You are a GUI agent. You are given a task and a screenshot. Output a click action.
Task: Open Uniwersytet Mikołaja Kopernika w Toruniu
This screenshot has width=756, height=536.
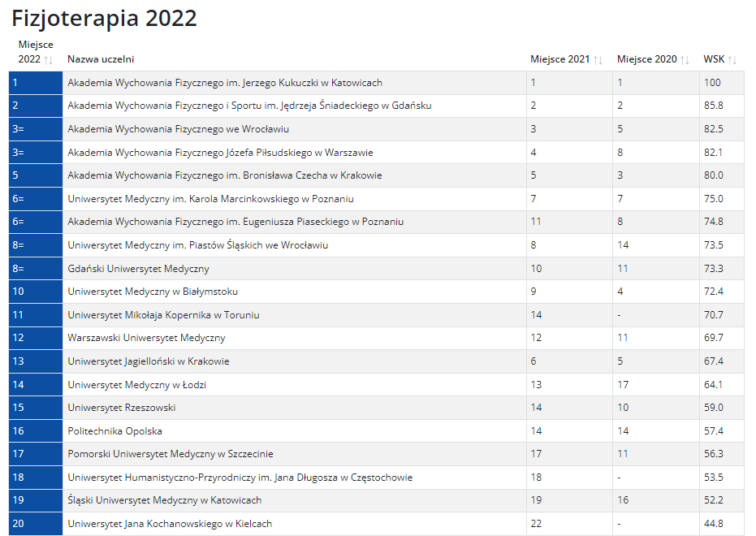click(x=163, y=315)
